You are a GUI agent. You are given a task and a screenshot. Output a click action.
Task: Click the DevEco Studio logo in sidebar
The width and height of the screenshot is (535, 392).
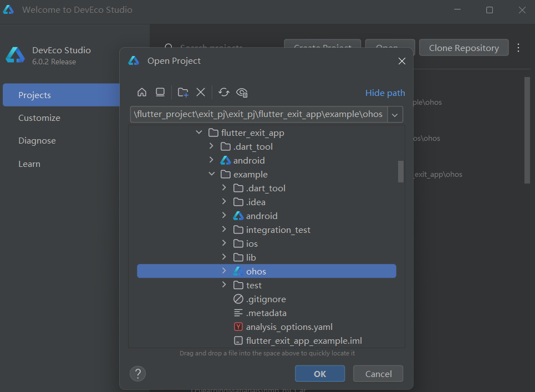[16, 55]
